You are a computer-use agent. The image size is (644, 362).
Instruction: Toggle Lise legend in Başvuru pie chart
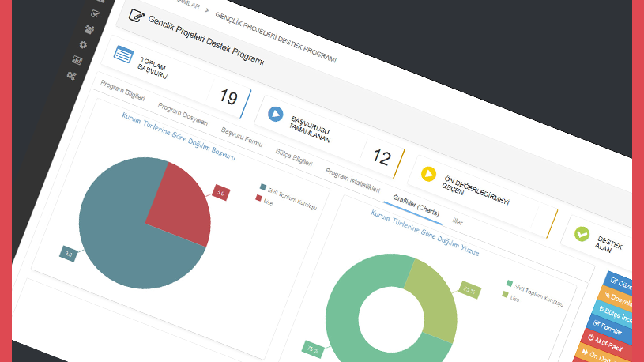pyautogui.click(x=264, y=201)
